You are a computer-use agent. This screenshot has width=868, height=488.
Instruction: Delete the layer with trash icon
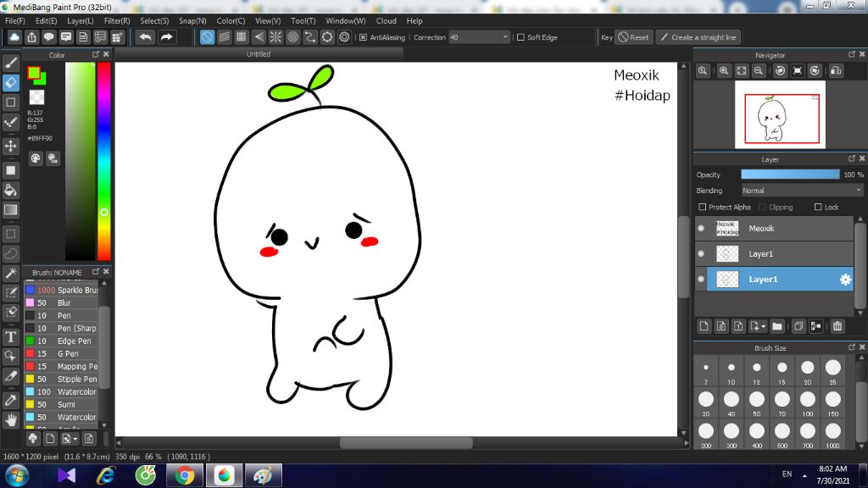pyautogui.click(x=837, y=326)
